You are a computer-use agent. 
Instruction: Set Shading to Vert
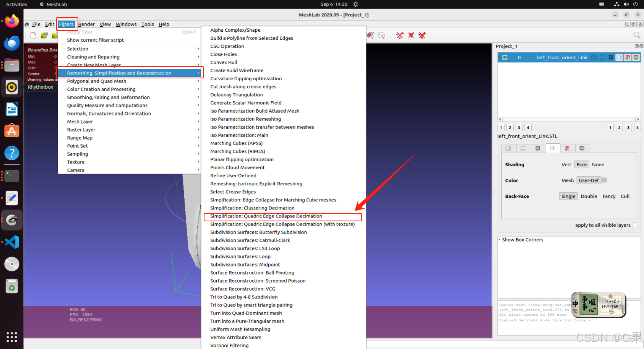coord(566,165)
